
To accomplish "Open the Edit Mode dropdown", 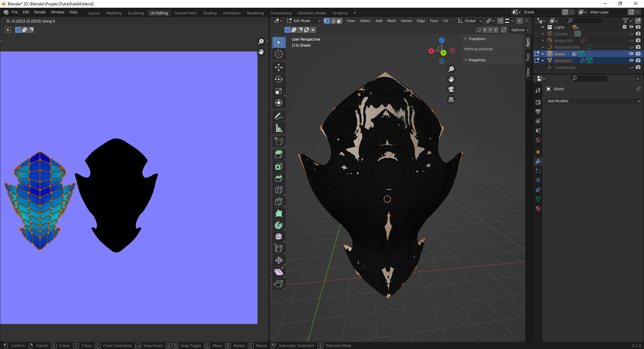I will point(304,21).
